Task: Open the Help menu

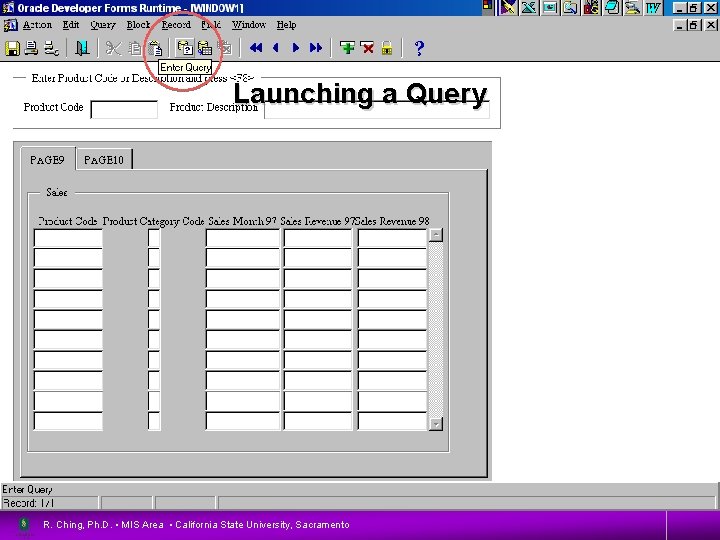Action: tap(286, 25)
